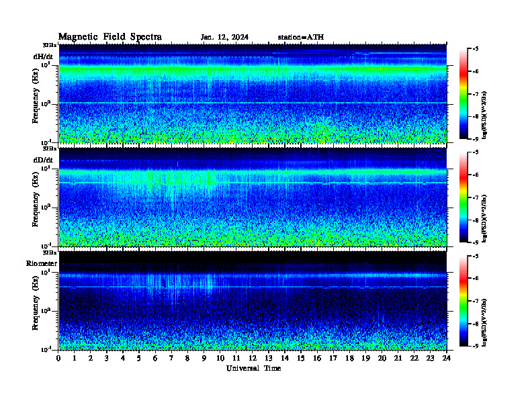The image size is (532, 411).
Task: Click the PSD units label beside dD/dt colorbar
Action: pyautogui.click(x=484, y=218)
